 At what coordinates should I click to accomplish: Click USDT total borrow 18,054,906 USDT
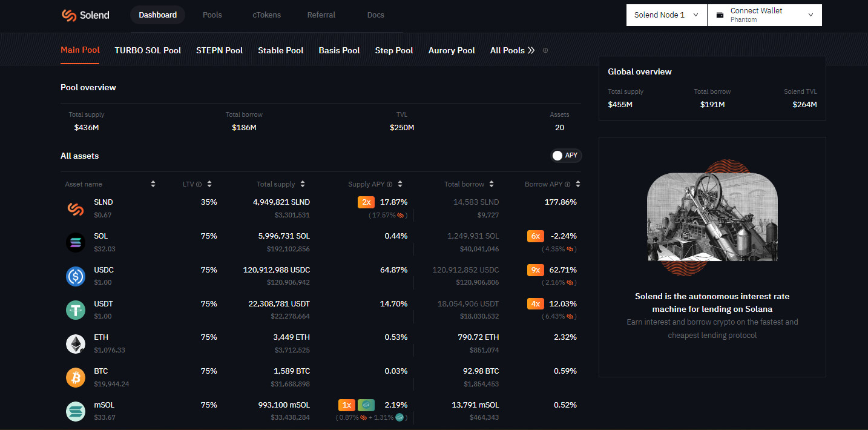469,304
